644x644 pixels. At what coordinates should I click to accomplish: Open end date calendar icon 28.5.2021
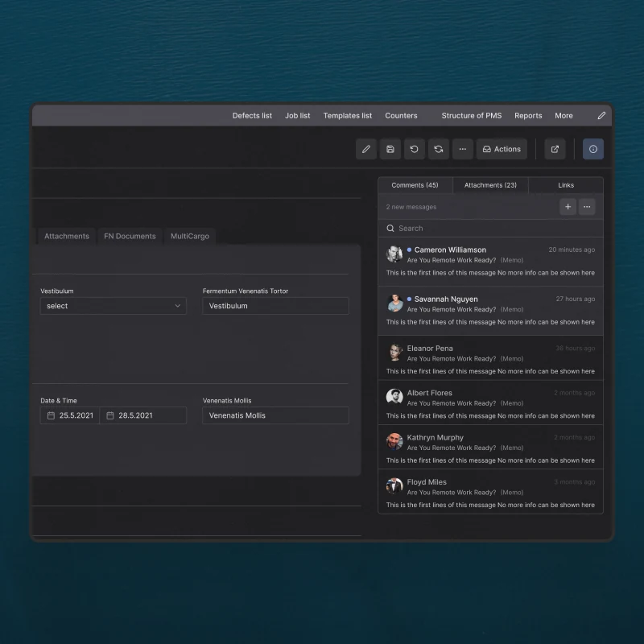coord(110,415)
